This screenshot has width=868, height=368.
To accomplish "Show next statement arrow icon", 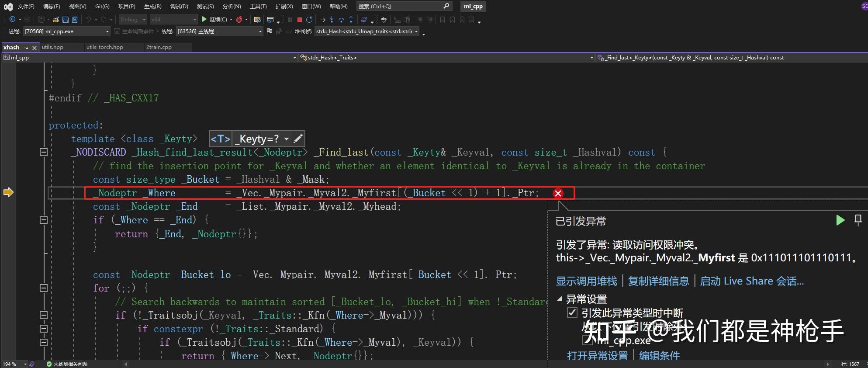I will [322, 20].
